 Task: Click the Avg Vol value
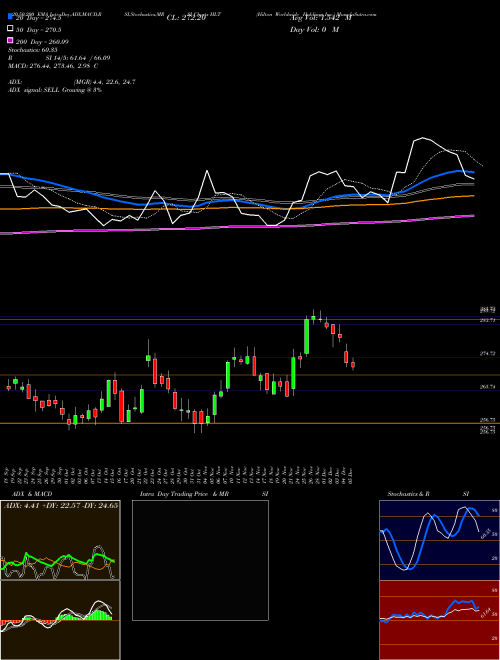tap(321, 18)
